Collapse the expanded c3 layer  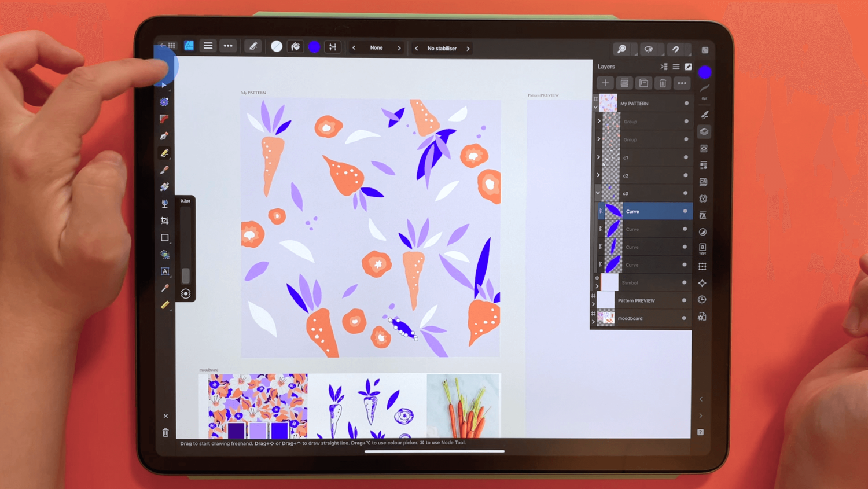coord(598,193)
